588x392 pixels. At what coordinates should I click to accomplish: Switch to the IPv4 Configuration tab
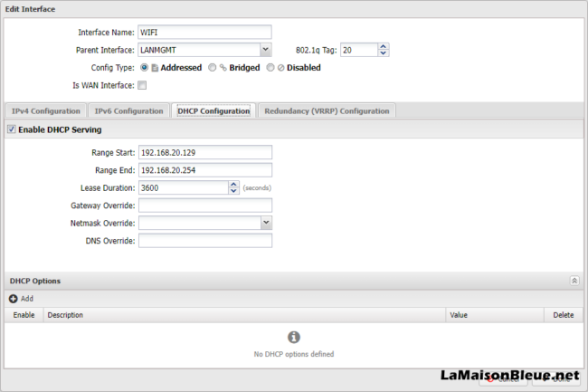pos(44,110)
